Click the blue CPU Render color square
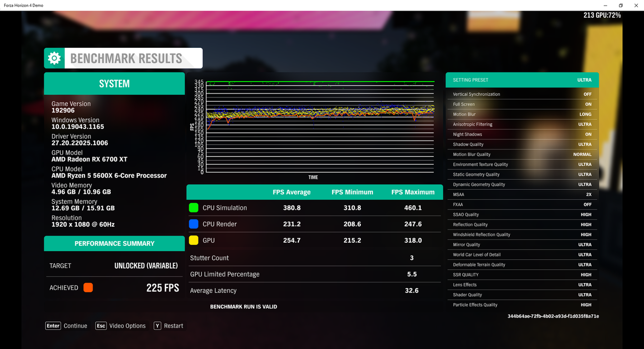Screen dimensions: 644x349 point(193,224)
